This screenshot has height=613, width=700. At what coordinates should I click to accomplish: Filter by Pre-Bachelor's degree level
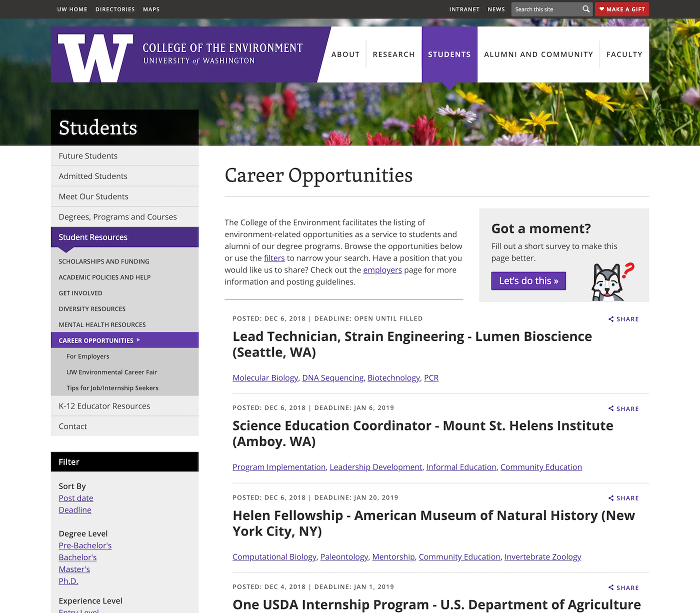85,545
